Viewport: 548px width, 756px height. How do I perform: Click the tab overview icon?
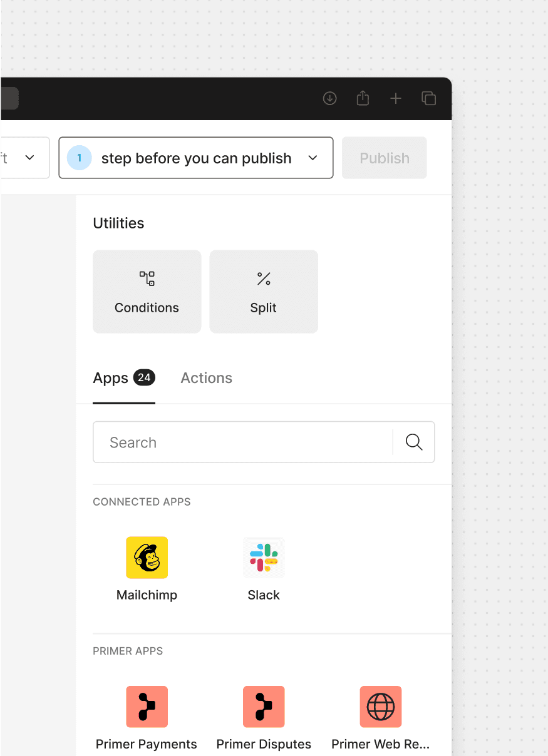pyautogui.click(x=429, y=98)
